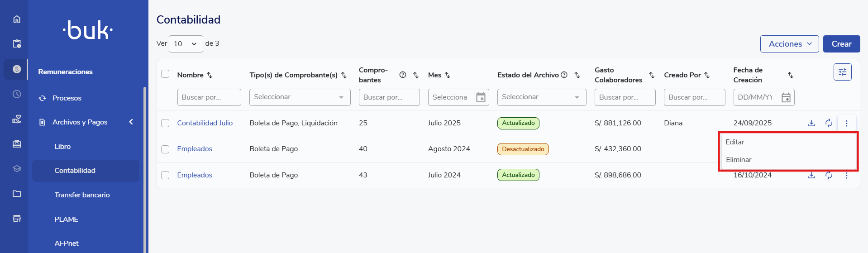The height and width of the screenshot is (253, 868).
Task: Change the Ver rows-per-page selector
Action: tap(186, 44)
